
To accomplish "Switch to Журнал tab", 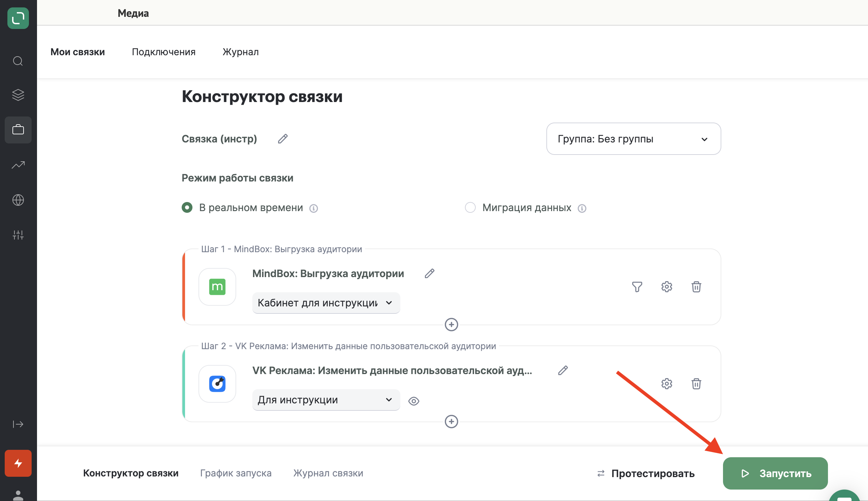I will [x=241, y=52].
